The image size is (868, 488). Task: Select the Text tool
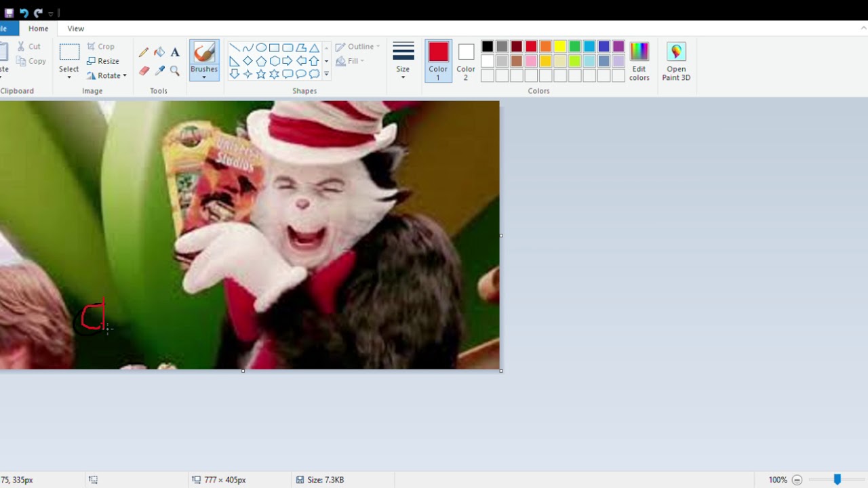coord(175,52)
